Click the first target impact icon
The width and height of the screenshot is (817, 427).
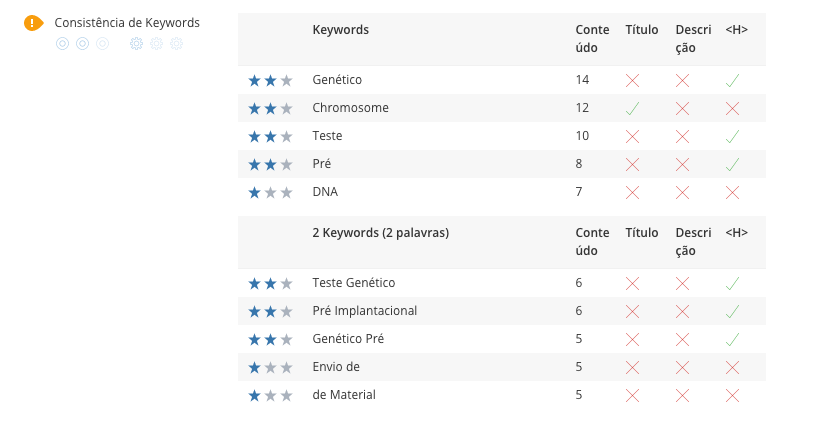point(63,44)
